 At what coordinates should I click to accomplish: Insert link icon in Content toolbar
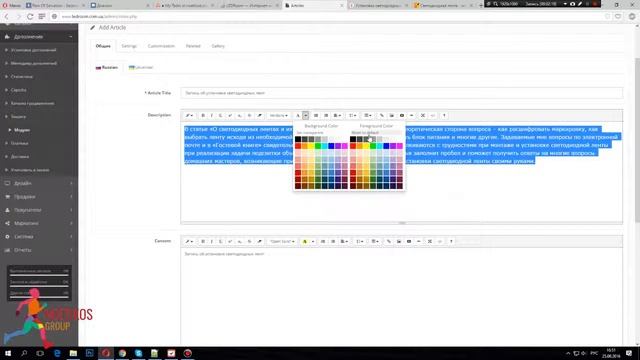point(389,241)
